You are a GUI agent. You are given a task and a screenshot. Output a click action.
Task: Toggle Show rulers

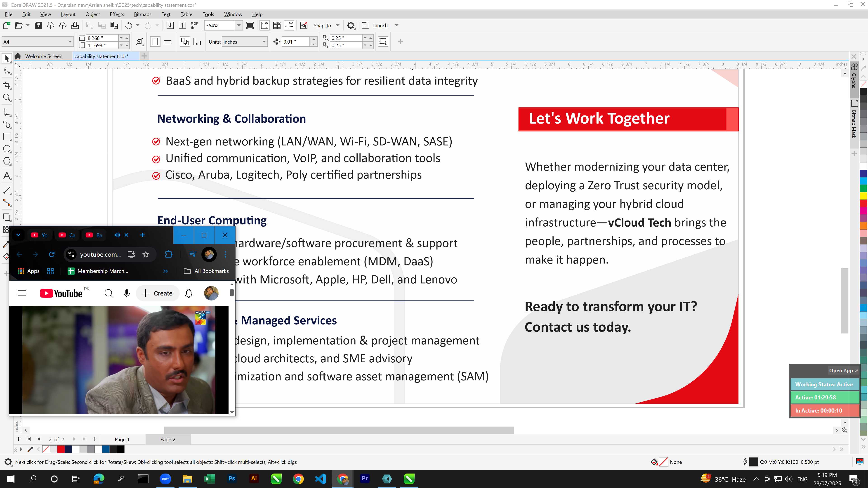264,25
